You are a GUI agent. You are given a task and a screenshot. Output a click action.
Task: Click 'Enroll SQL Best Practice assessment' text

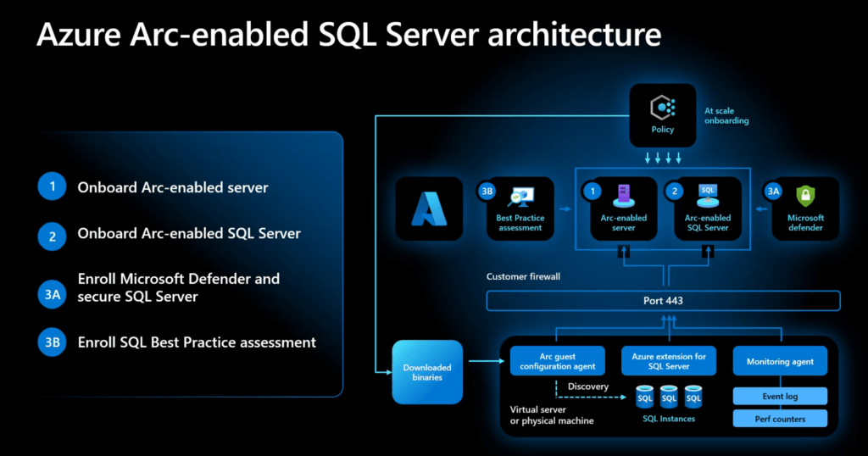pos(197,342)
